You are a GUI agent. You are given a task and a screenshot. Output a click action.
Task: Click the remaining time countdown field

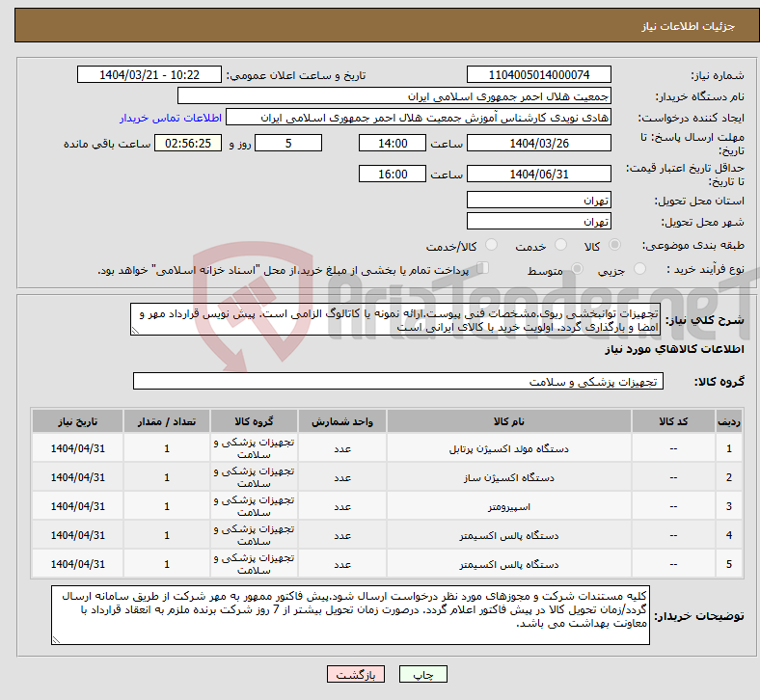188,144
